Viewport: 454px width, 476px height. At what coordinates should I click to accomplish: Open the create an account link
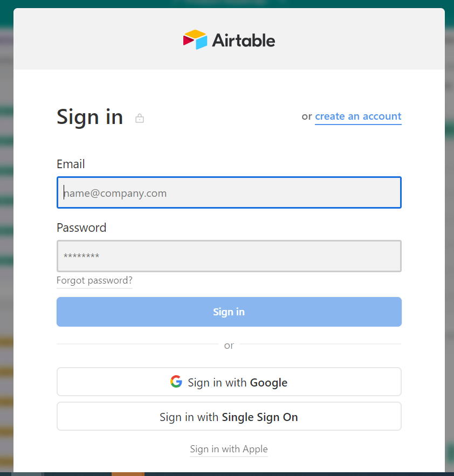[x=358, y=116]
